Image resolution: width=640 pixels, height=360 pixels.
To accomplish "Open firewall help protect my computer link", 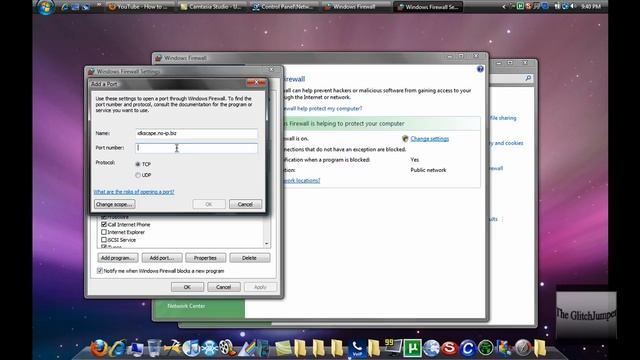I will coord(322,109).
